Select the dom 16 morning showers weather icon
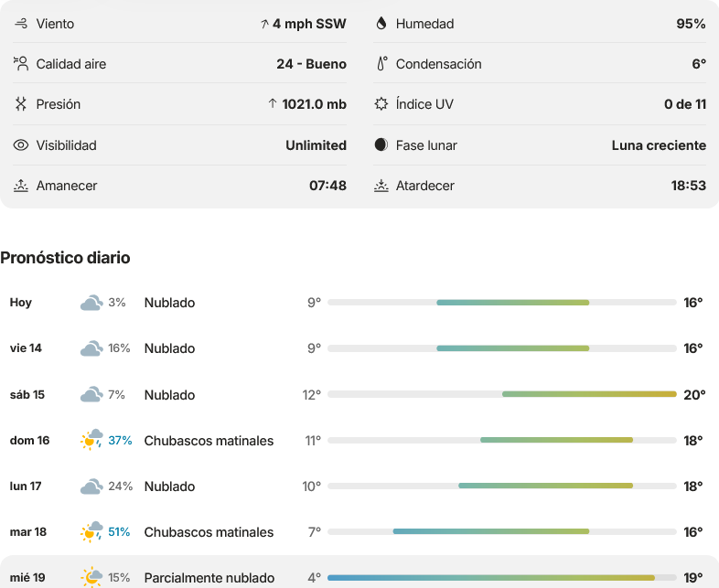Screen dimensions: 719x588 coord(91,440)
